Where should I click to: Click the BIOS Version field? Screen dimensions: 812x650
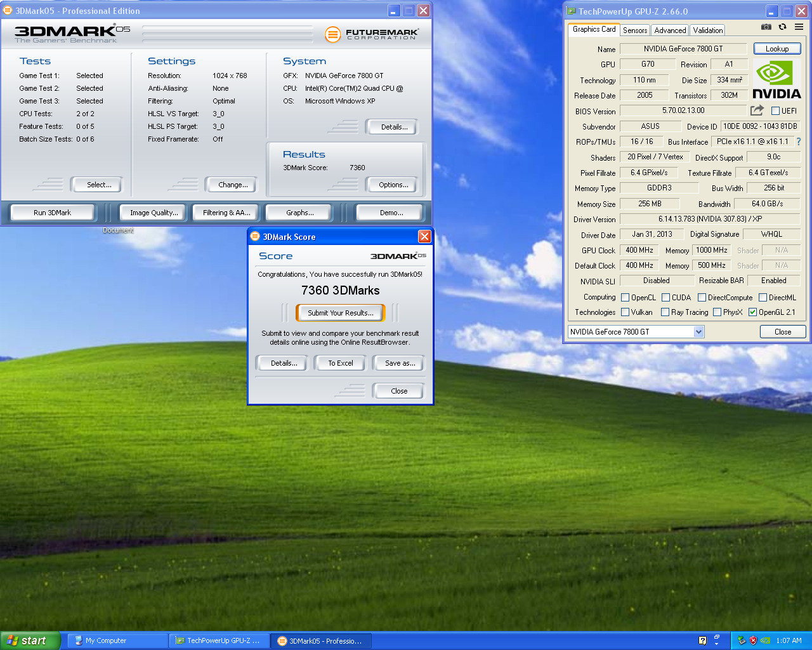683,110
